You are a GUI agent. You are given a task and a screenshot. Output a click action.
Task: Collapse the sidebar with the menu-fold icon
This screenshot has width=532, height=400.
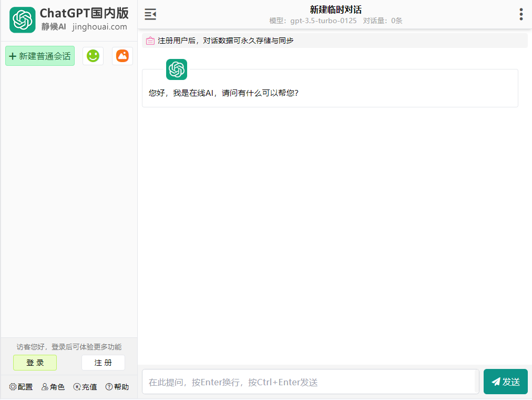click(150, 14)
